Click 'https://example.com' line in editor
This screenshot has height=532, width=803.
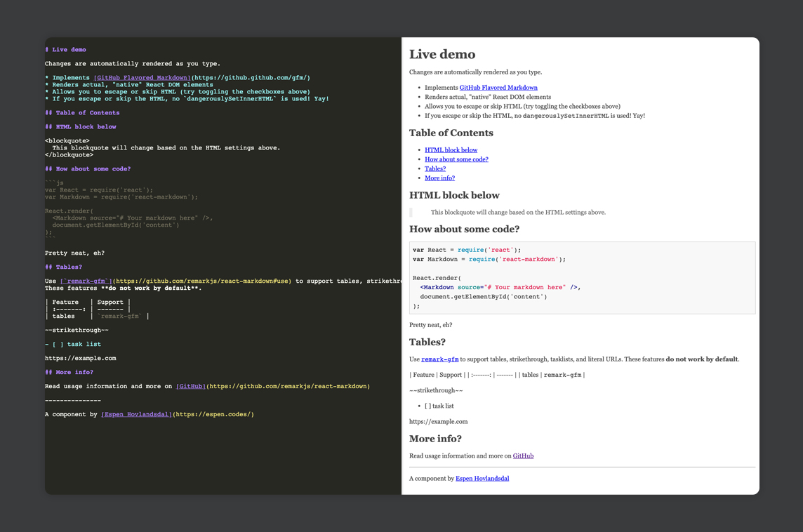(x=81, y=359)
